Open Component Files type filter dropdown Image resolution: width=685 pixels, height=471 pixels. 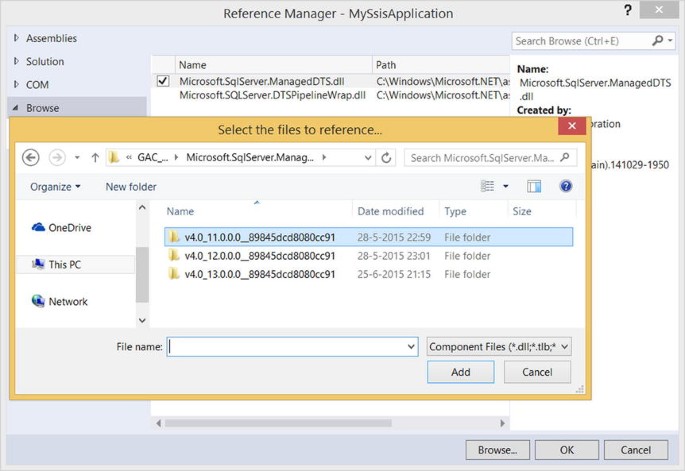499,347
